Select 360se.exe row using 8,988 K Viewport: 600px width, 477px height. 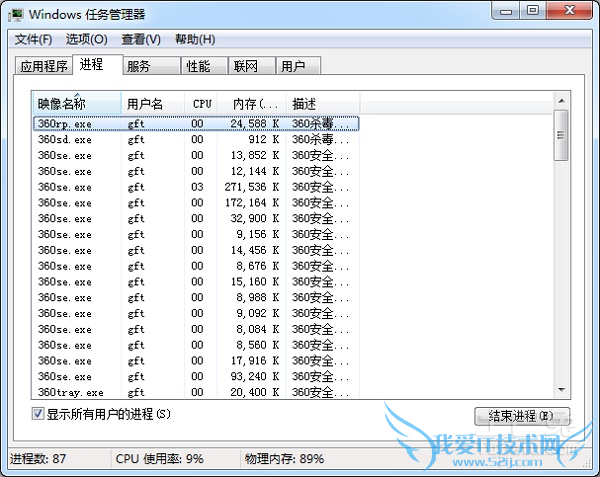click(196, 297)
